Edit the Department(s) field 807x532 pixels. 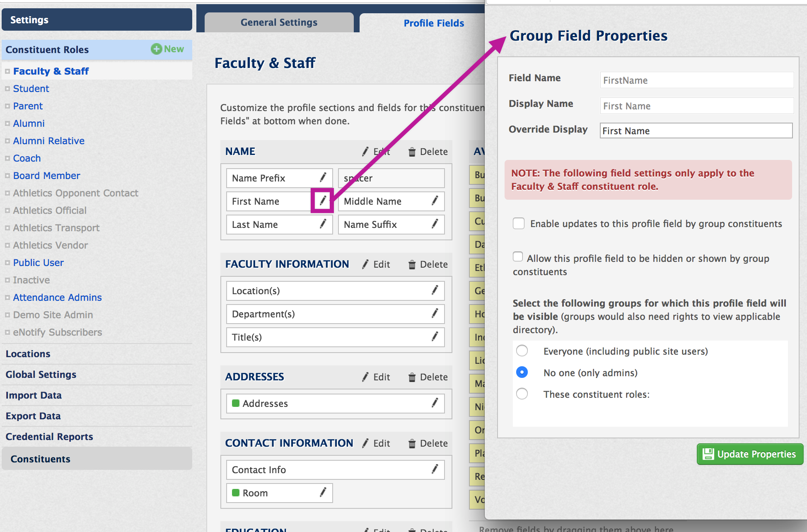click(435, 314)
